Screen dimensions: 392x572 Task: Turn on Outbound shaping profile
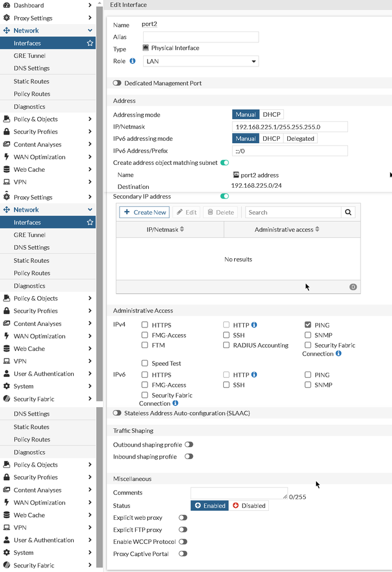point(188,445)
